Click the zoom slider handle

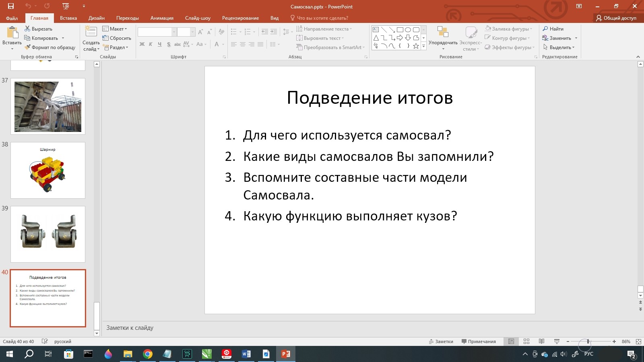588,341
